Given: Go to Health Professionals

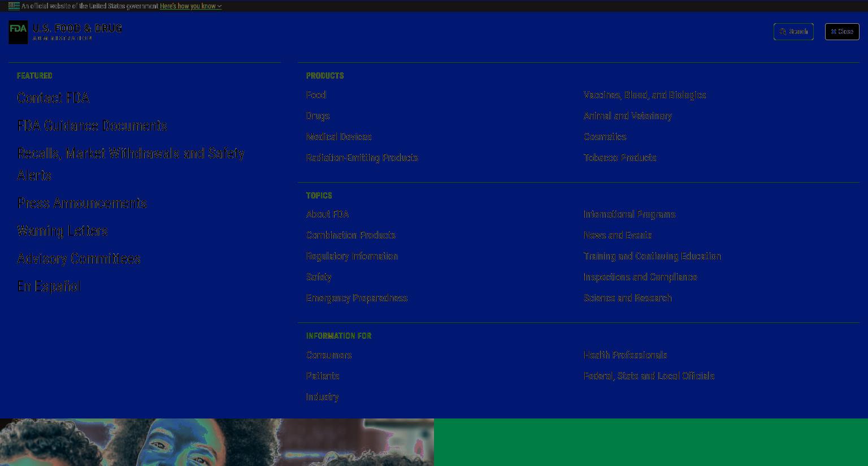Looking at the screenshot, I should pos(625,355).
